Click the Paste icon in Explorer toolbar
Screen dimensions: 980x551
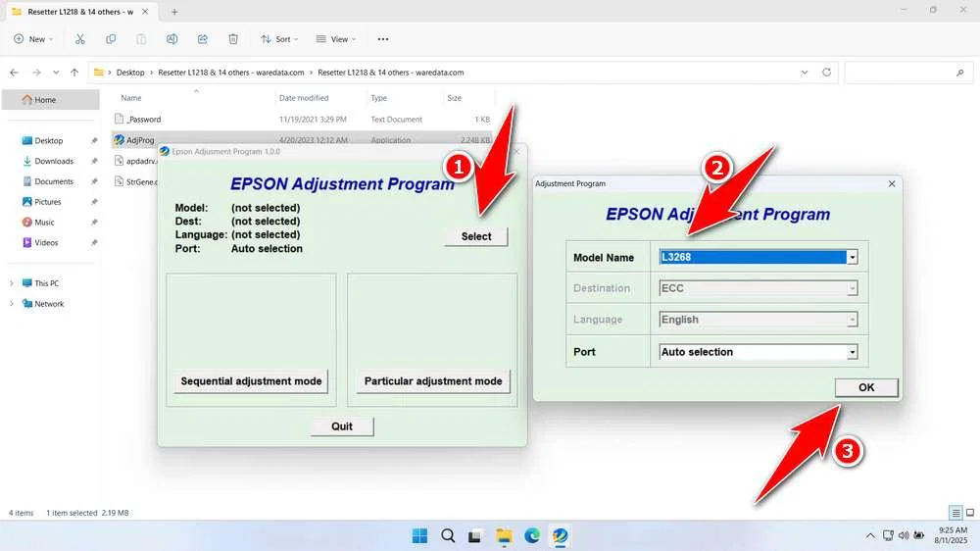141,39
